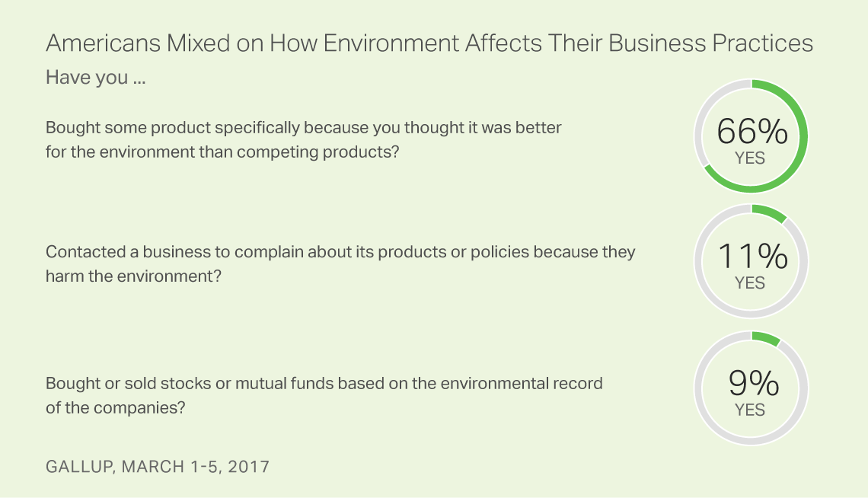Click the 9% YES donut chart
The width and height of the screenshot is (868, 498).
pyautogui.click(x=752, y=388)
